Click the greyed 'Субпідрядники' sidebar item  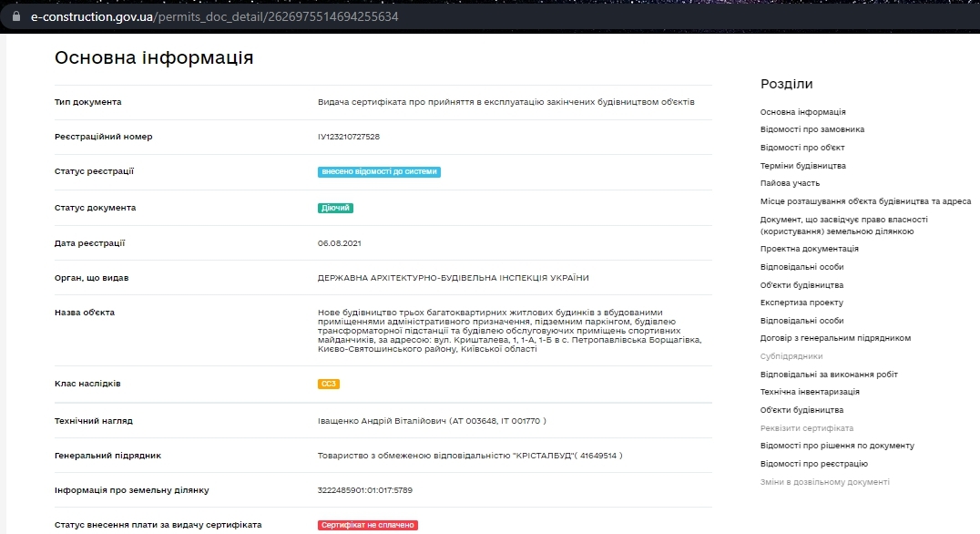pyautogui.click(x=791, y=356)
